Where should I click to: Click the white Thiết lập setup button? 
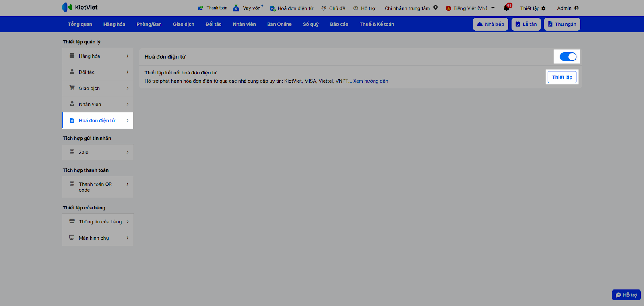(562, 77)
